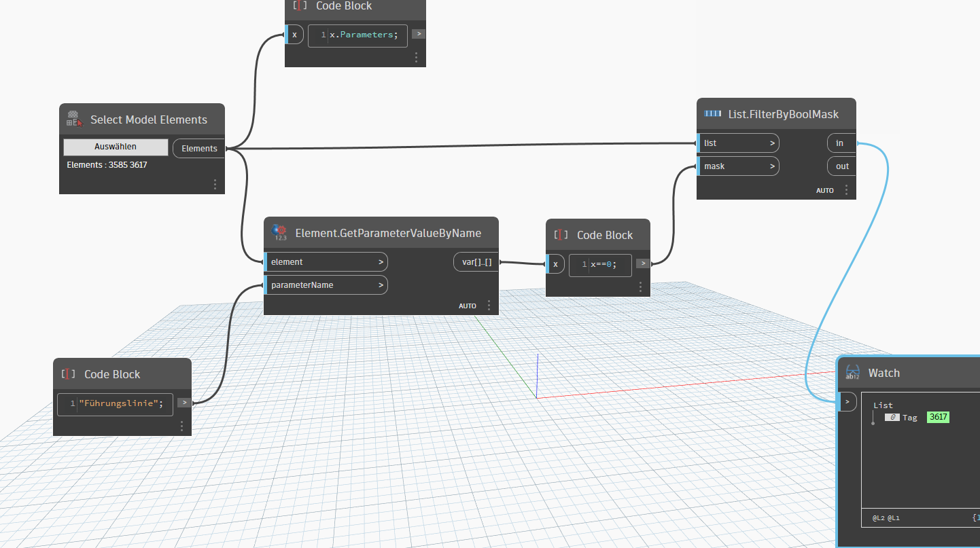Select the Select Model Elements node title

click(x=149, y=120)
